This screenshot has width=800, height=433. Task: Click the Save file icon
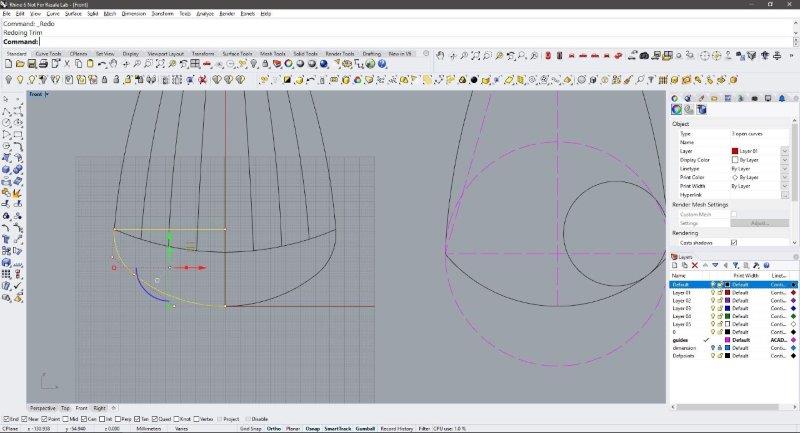pos(33,64)
